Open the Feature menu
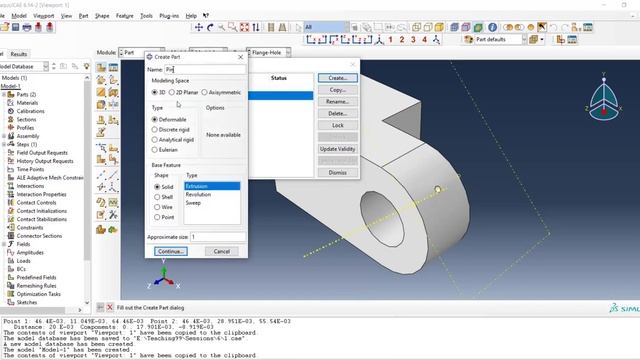Image resolution: width=640 pixels, height=360 pixels. pyautogui.click(x=124, y=16)
